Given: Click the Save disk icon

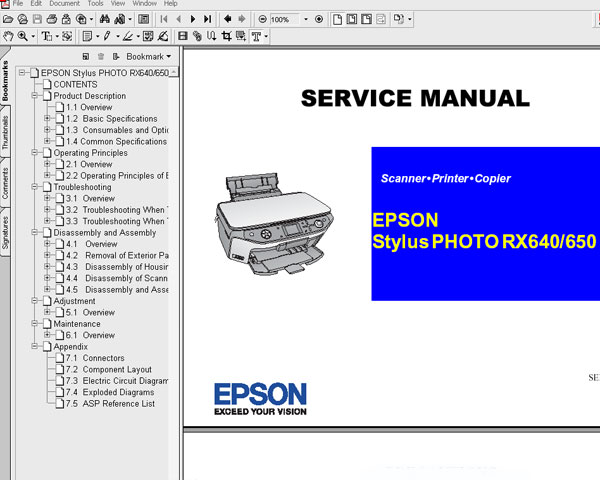Looking at the screenshot, I should (37, 19).
